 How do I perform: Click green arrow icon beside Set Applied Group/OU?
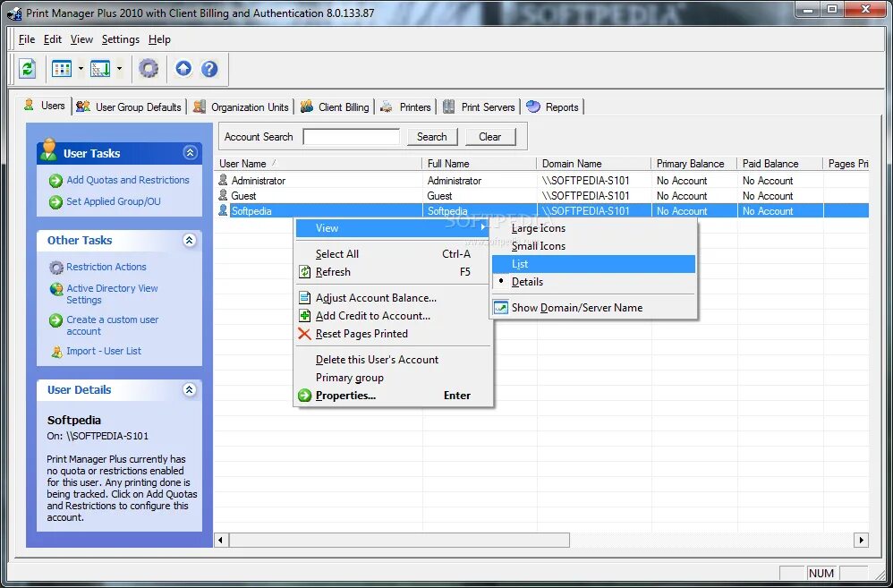pos(55,201)
